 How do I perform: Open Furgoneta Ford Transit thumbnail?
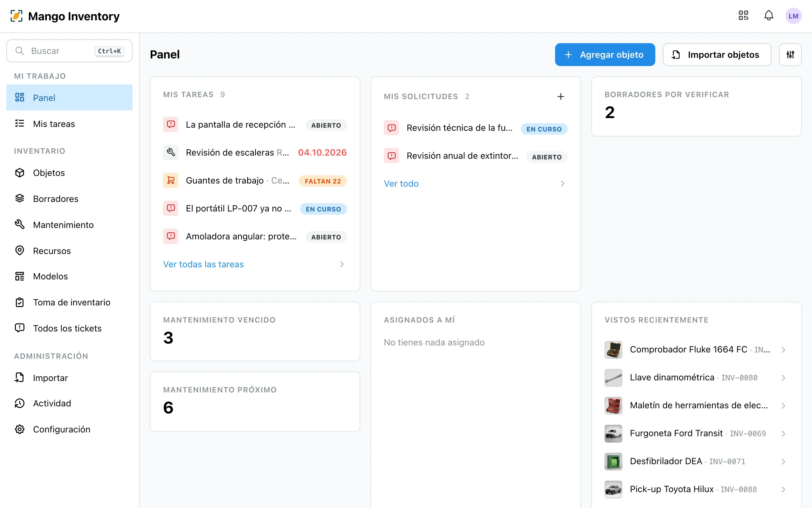[x=613, y=433]
